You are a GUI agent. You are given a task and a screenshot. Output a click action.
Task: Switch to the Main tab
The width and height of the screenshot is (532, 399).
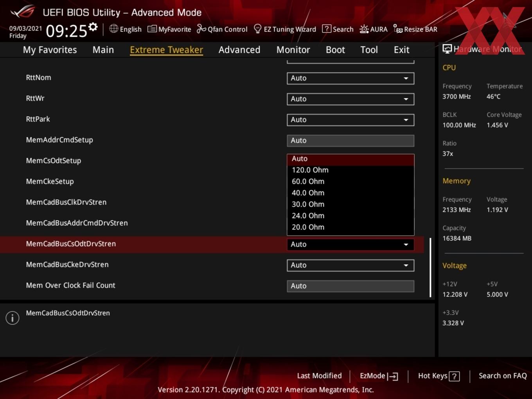click(103, 50)
